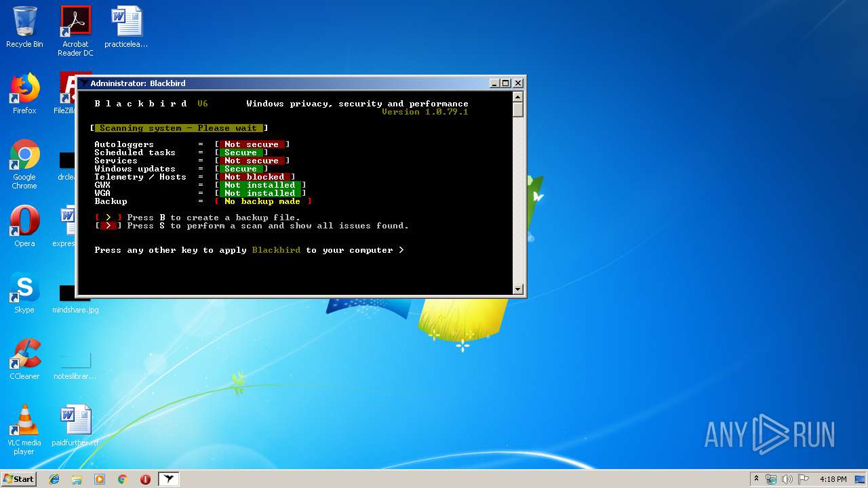Click the Autologgers Not secure status
This screenshot has height=488, width=868.
tap(252, 144)
